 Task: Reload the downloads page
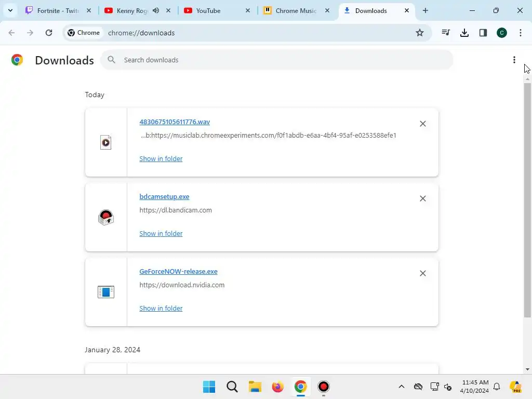49,33
